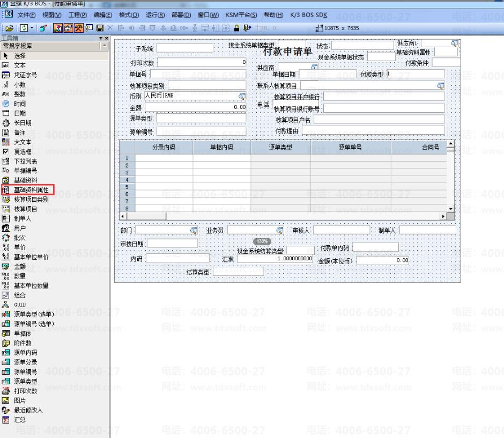Click the Save disk icon in toolbar
Image resolution: width=504 pixels, height=438 pixels.
pyautogui.click(x=100, y=28)
